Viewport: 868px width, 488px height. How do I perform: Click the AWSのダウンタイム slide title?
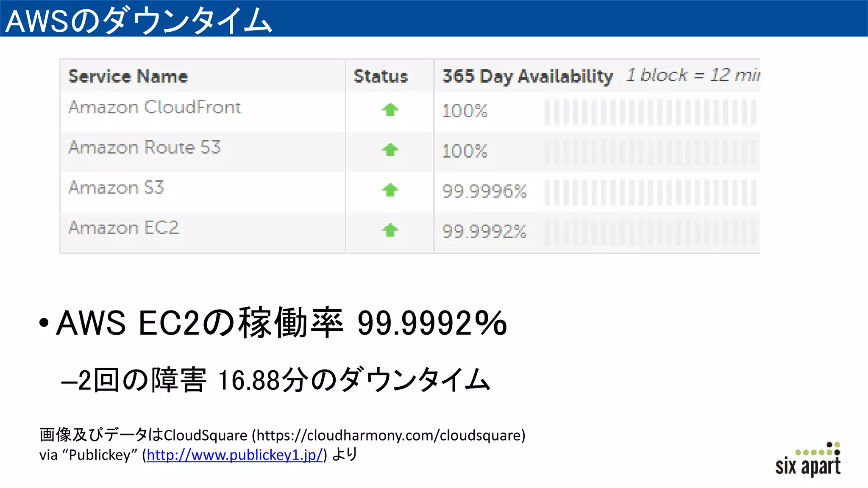point(139,20)
